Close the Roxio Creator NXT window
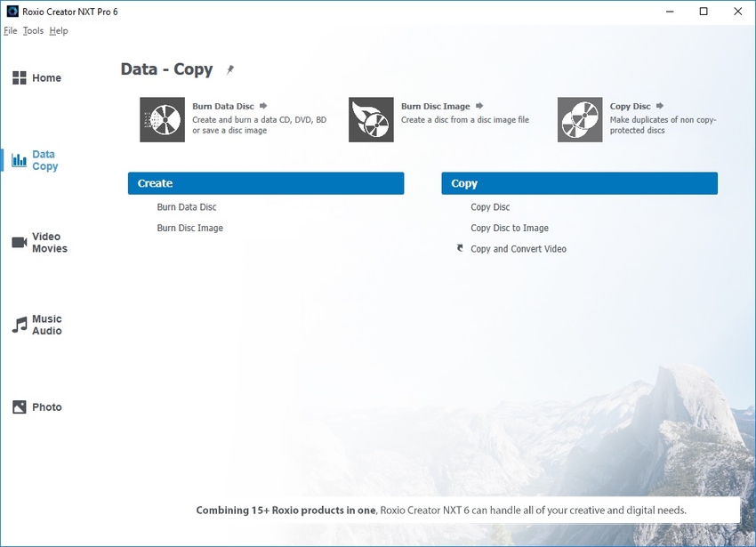The image size is (756, 547). pyautogui.click(x=737, y=11)
